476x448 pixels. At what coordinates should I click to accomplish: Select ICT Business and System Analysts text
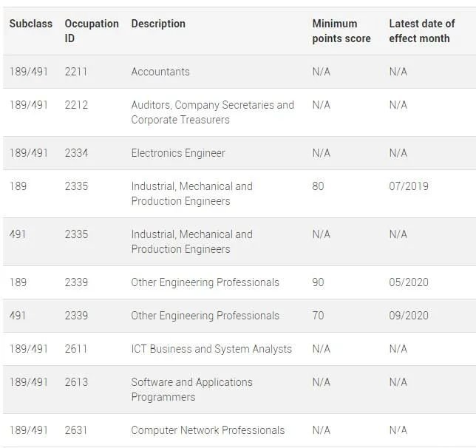[211, 349]
